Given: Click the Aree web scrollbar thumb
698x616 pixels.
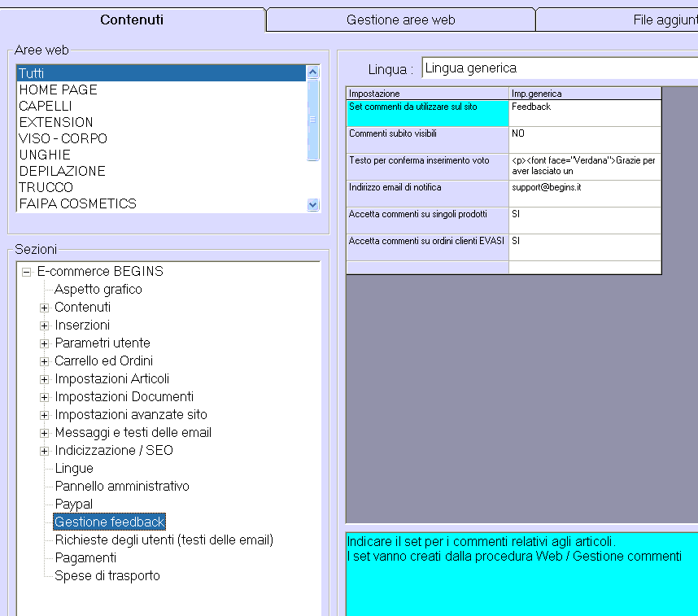Looking at the screenshot, I should click(x=313, y=120).
